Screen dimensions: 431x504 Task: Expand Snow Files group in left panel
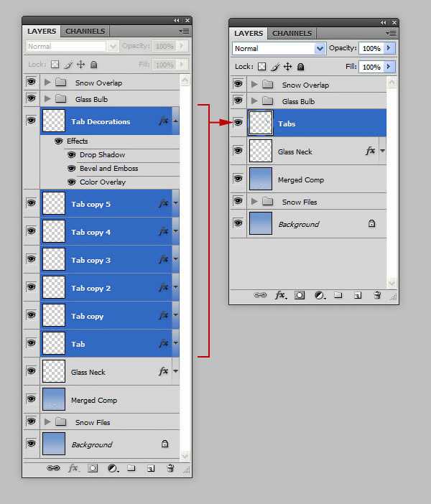[47, 421]
